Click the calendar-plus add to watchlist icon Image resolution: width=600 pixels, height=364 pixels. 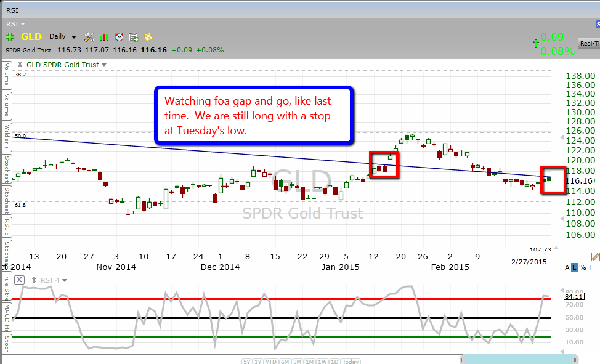coord(134,37)
